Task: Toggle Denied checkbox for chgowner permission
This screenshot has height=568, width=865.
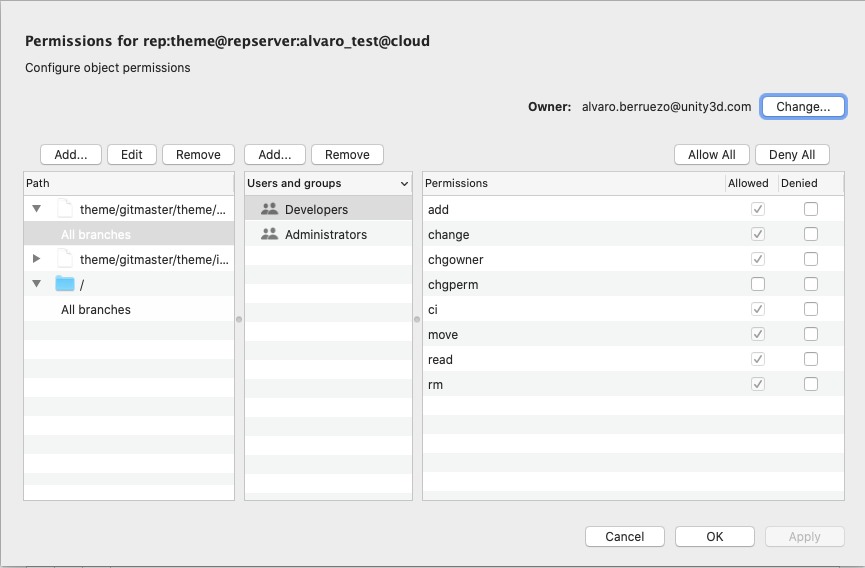Action: (811, 259)
